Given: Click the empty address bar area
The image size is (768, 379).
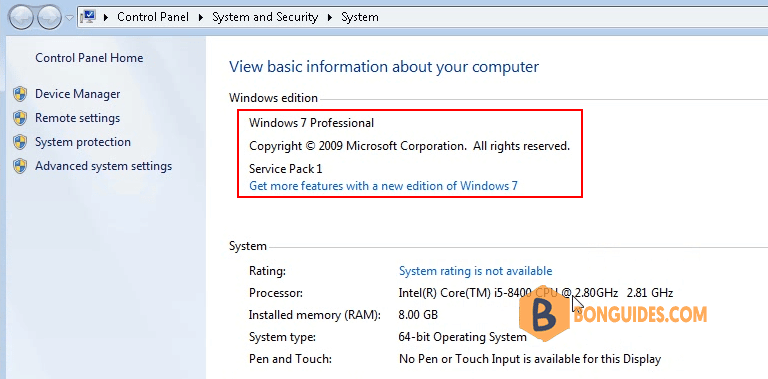Looking at the screenshot, I should pyautogui.click(x=573, y=18).
